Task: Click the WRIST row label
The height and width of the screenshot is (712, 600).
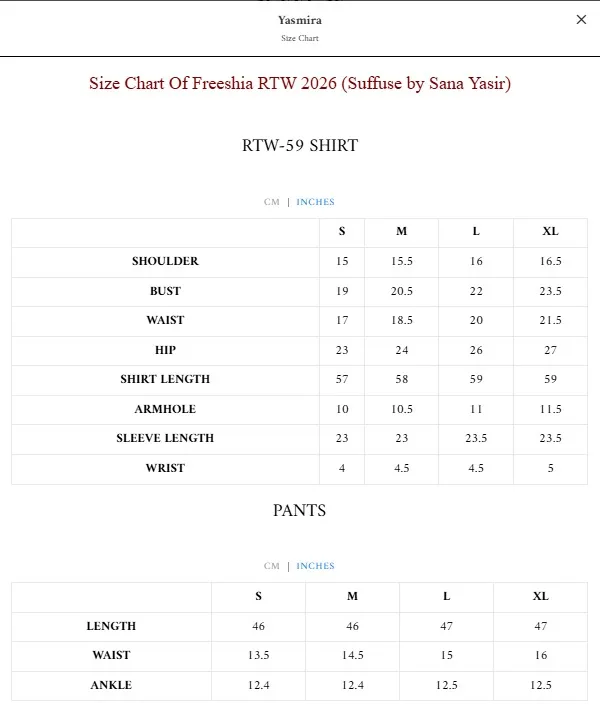Action: (x=165, y=468)
